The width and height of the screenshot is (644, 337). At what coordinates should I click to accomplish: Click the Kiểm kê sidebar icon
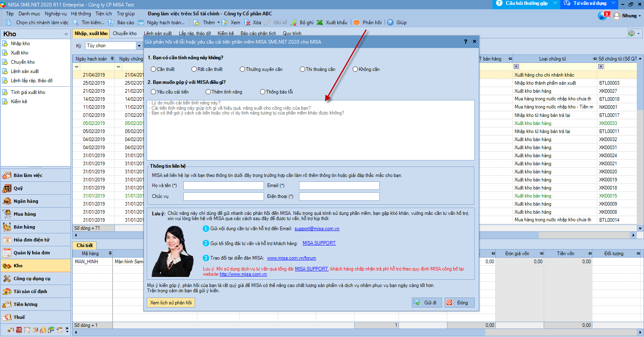pyautogui.click(x=5, y=102)
